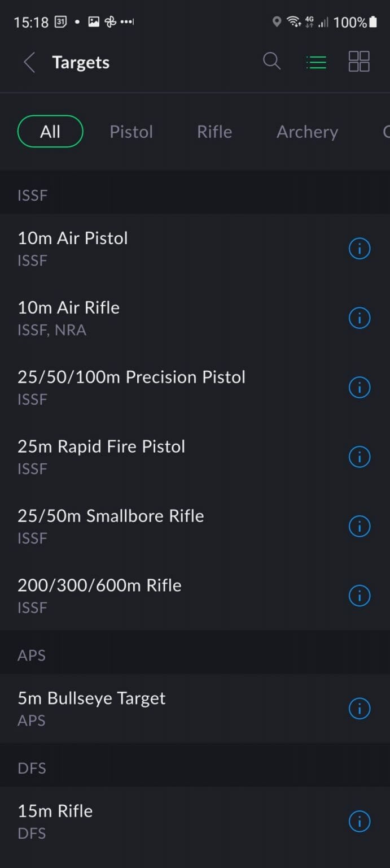
Task: Switch to grid view layout
Action: pos(359,62)
